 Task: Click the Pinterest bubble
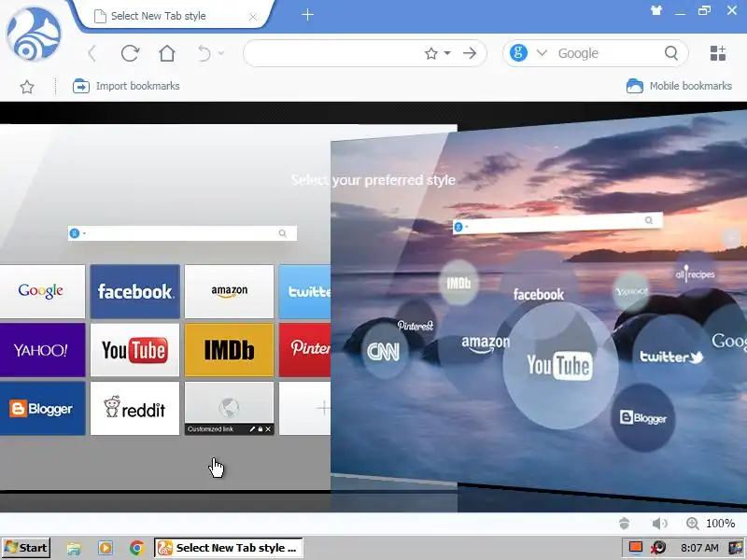pyautogui.click(x=416, y=326)
